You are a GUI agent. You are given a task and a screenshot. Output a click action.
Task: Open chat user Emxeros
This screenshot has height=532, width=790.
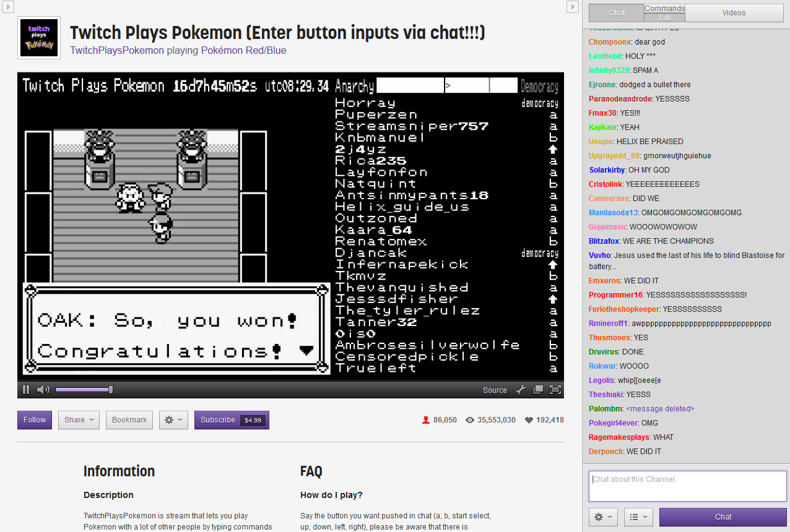click(605, 281)
